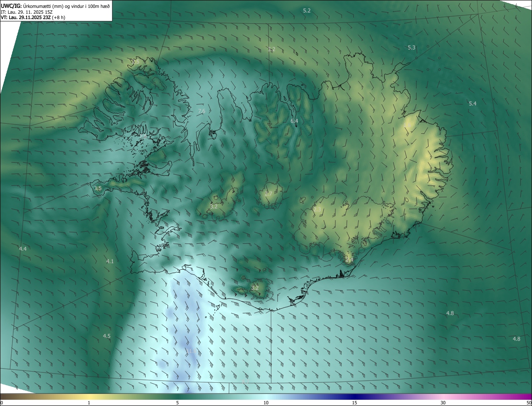Viewport: 532px width, 406px height.
Task: Click the 7.6 value label
Action: click(x=202, y=111)
